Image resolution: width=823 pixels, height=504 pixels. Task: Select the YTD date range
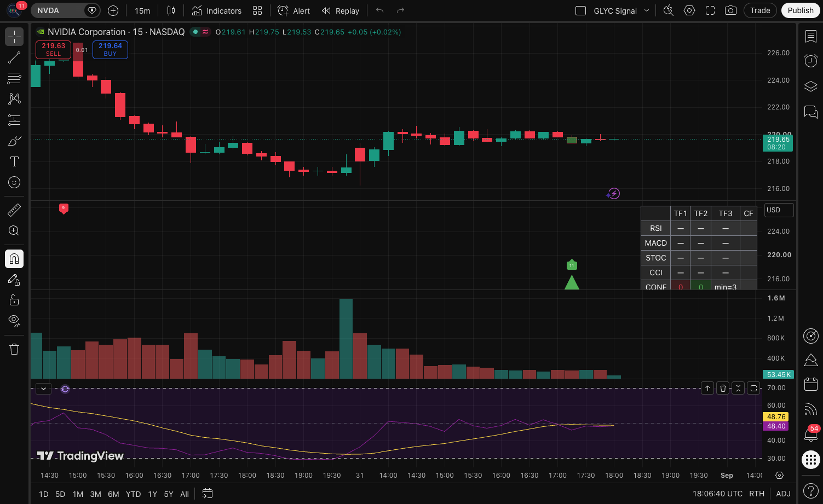click(x=133, y=494)
